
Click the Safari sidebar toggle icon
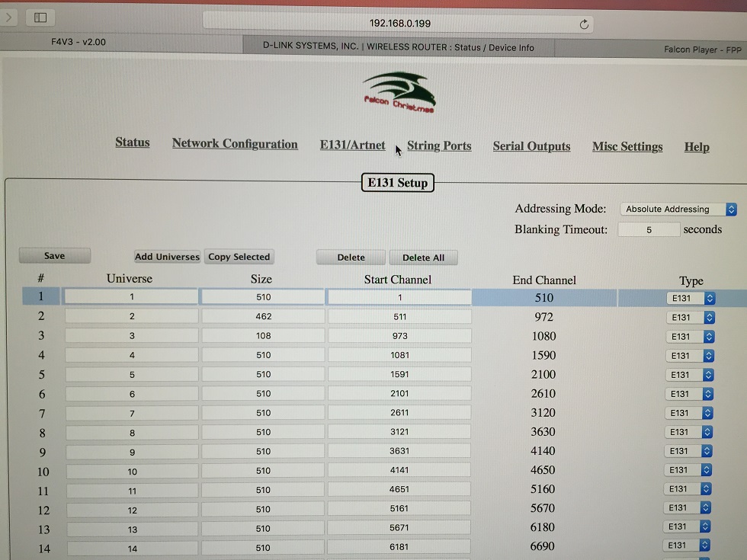pos(40,18)
